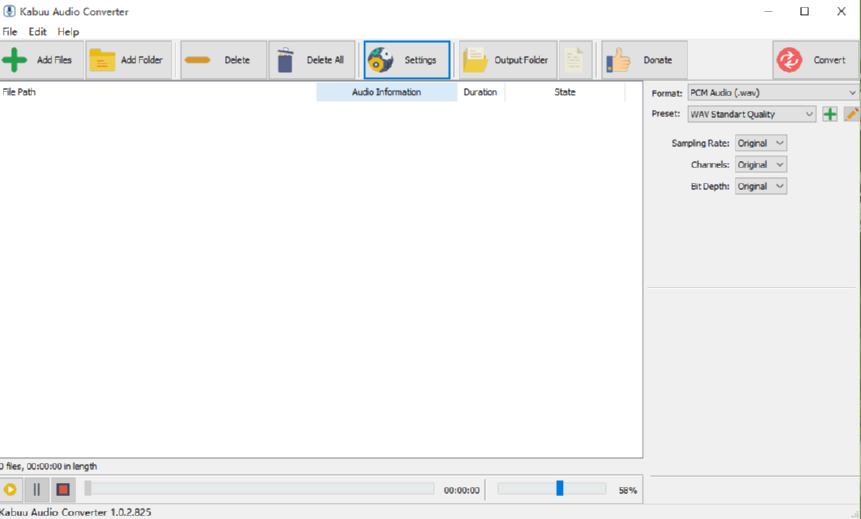
Task: Click the document icon beside Output Folder
Action: click(x=575, y=60)
